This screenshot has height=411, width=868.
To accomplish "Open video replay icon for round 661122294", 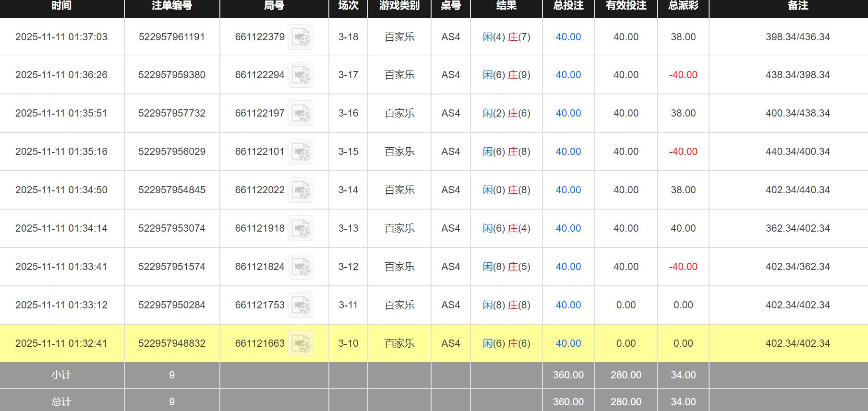I will [301, 75].
